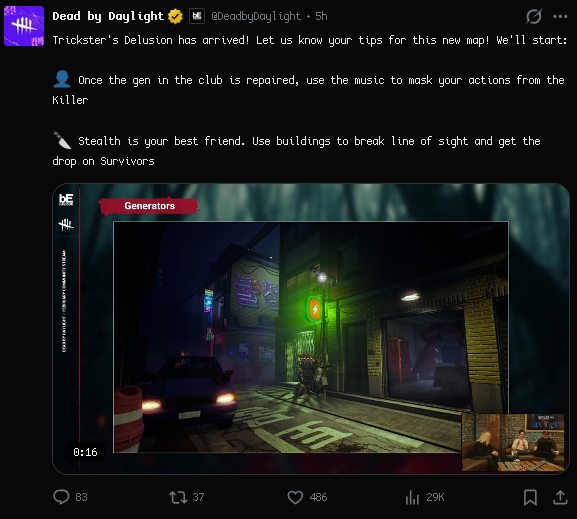View post analytics bar chart icon

pyautogui.click(x=412, y=497)
